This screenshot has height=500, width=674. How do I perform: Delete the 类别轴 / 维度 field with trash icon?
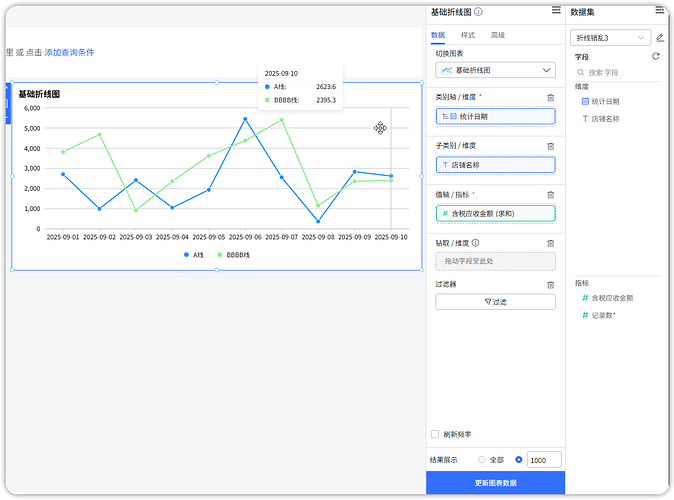pyautogui.click(x=550, y=98)
